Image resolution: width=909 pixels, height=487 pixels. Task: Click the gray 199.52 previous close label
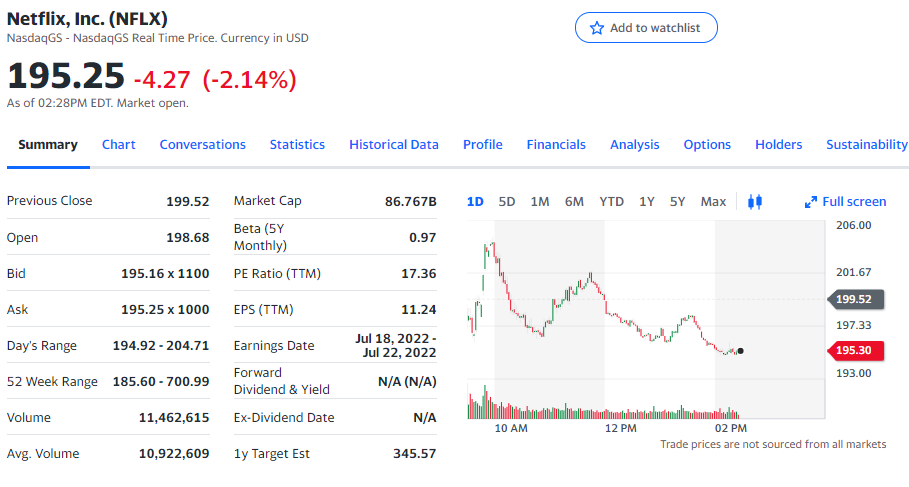click(x=856, y=299)
